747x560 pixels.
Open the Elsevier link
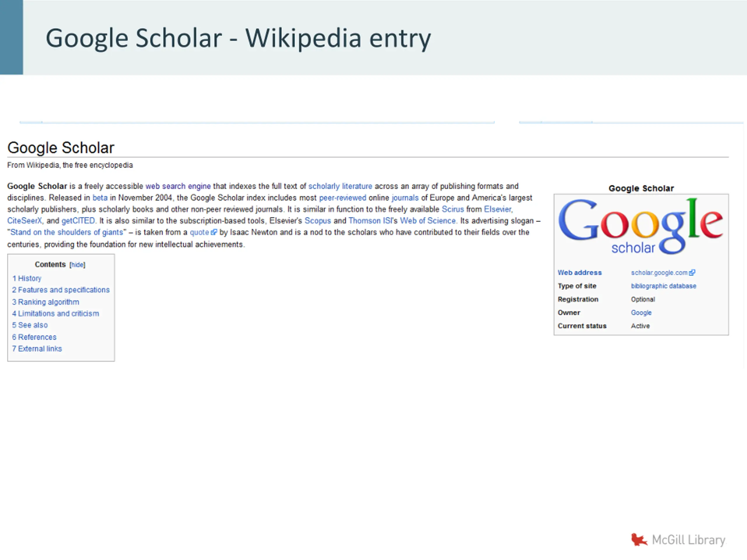(498, 209)
